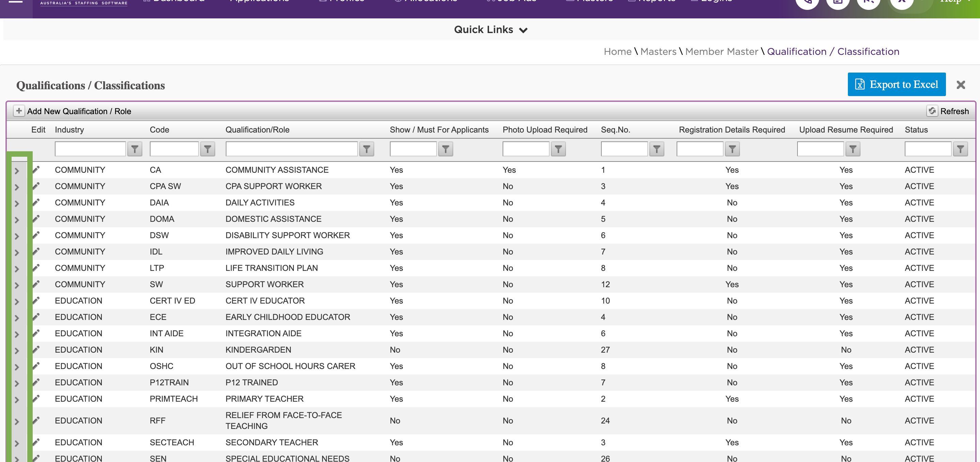This screenshot has width=980, height=462.
Task: Go to Home breadcrumb link
Action: coord(617,51)
